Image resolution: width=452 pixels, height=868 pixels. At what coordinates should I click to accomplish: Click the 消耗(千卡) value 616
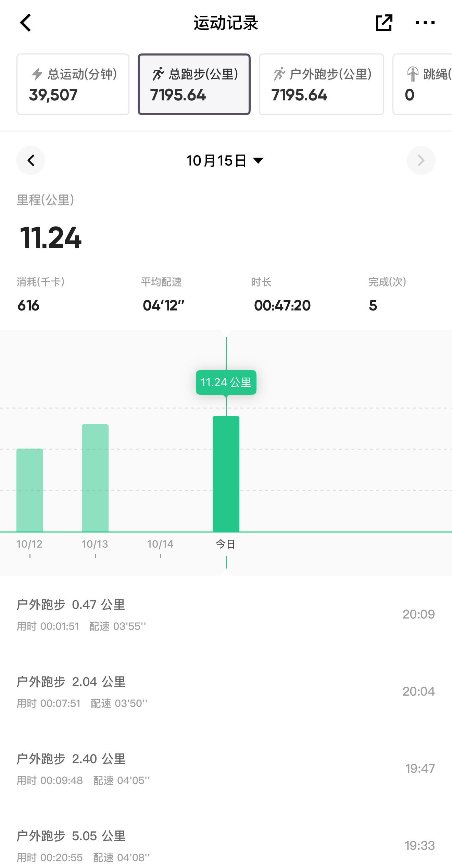pyautogui.click(x=28, y=305)
